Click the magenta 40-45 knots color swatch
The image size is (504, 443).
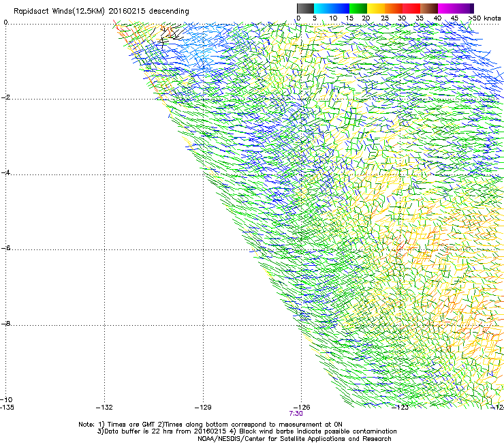point(447,8)
